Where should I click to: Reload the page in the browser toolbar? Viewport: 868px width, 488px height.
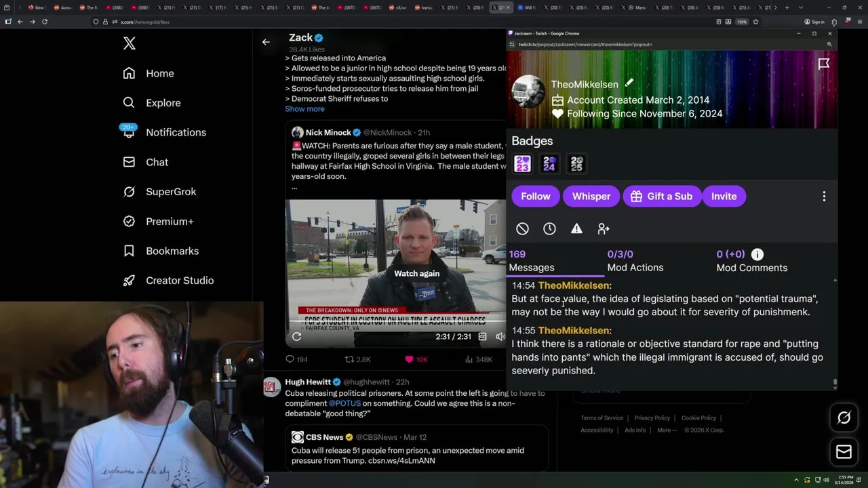pos(45,22)
